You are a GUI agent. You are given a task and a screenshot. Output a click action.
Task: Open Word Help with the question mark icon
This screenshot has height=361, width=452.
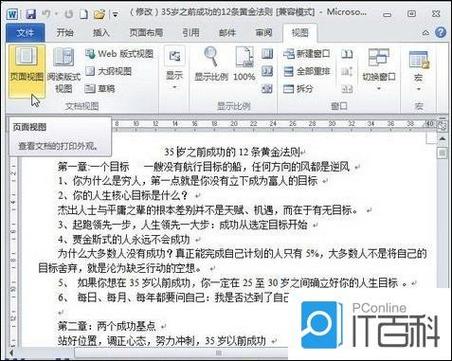coord(440,33)
